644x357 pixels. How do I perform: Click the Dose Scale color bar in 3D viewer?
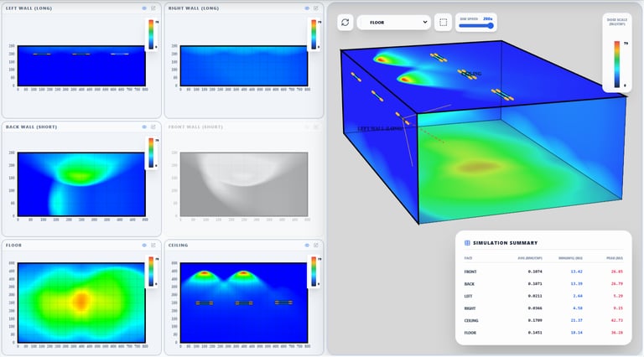[x=617, y=64]
